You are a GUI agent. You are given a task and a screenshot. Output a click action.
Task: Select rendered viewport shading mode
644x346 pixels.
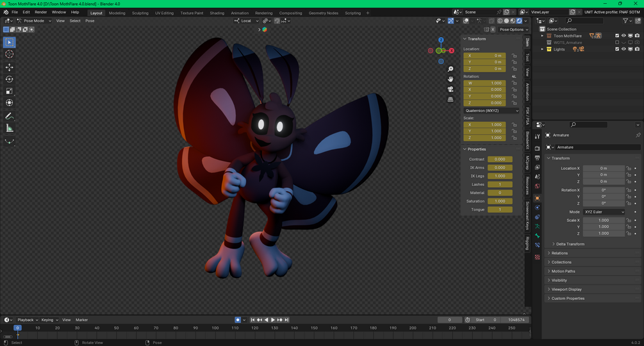[x=519, y=21]
